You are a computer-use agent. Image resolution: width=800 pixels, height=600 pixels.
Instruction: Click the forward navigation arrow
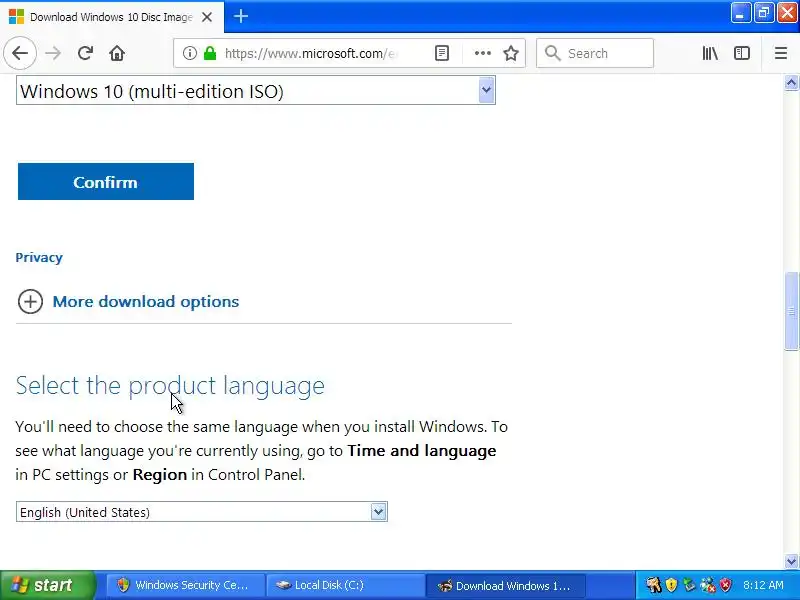tap(53, 53)
